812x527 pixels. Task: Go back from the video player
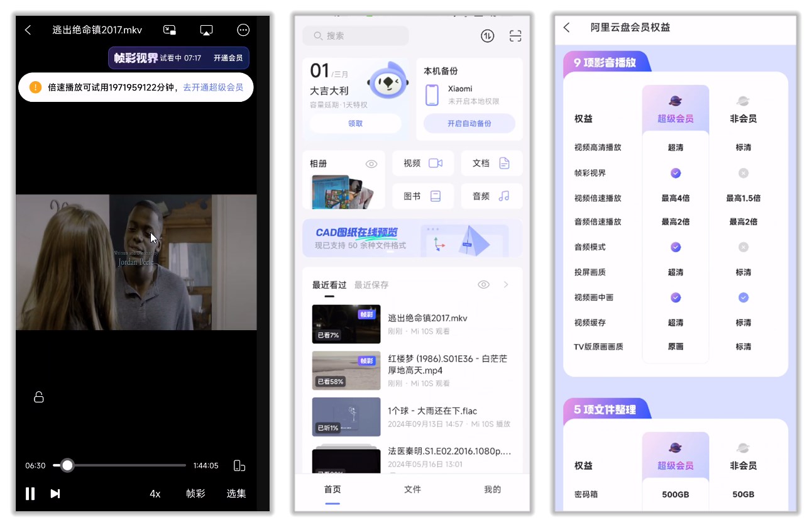point(28,30)
